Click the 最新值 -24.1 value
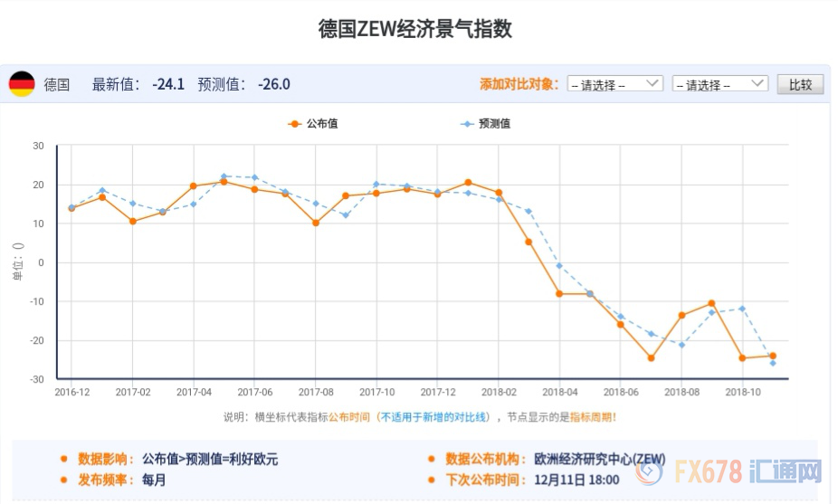The width and height of the screenshot is (838, 504). 168,84
